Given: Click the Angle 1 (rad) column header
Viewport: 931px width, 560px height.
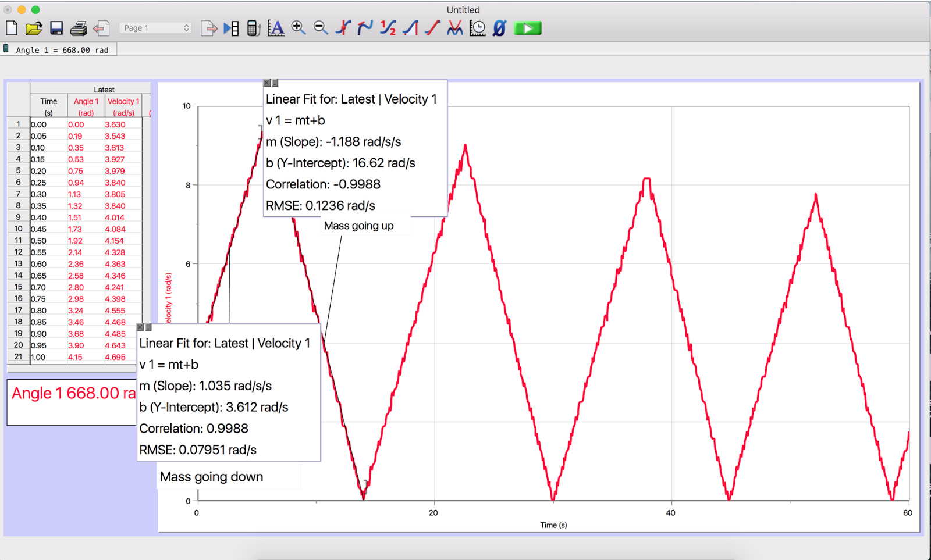Looking at the screenshot, I should (86, 106).
